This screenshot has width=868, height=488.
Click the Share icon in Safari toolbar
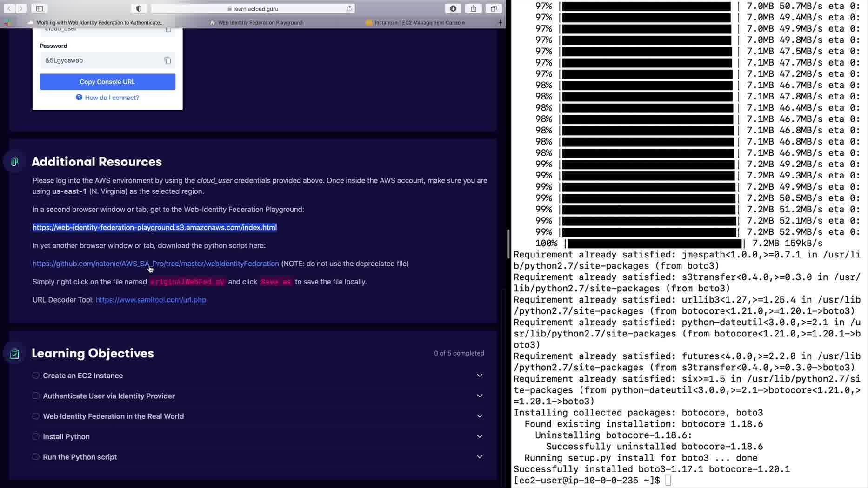[474, 8]
